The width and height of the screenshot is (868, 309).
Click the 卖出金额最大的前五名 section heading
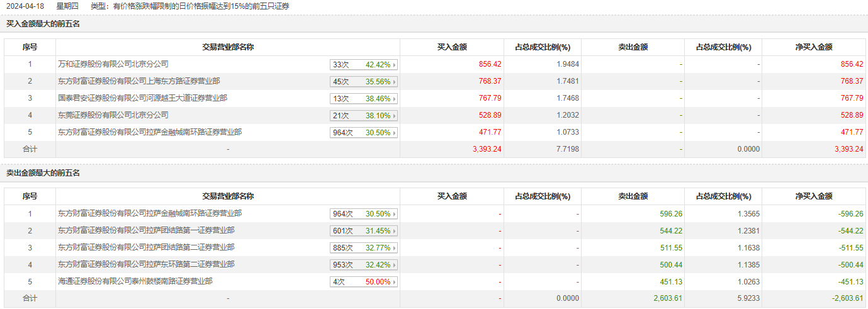click(x=43, y=172)
